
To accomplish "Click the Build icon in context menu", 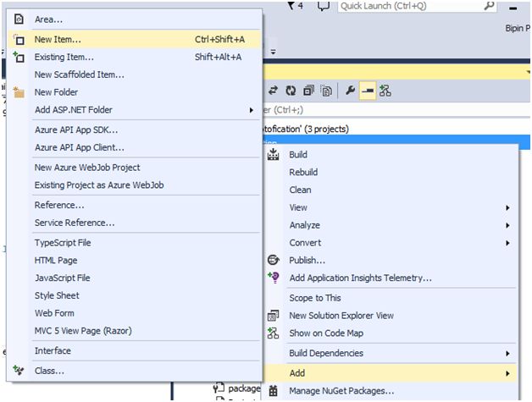I will pyautogui.click(x=273, y=155).
